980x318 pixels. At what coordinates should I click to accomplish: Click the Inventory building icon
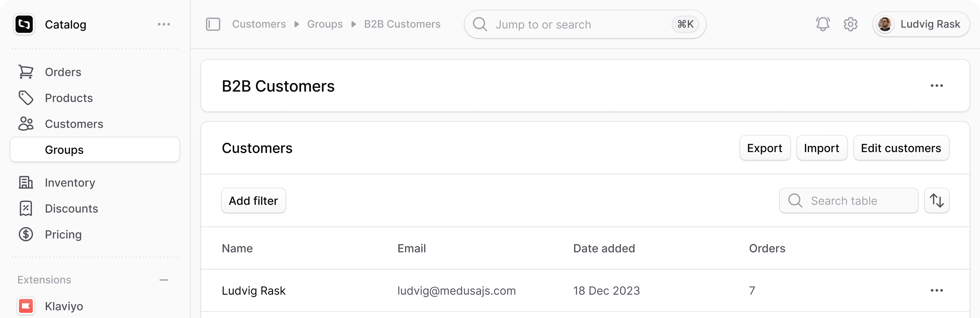point(26,183)
